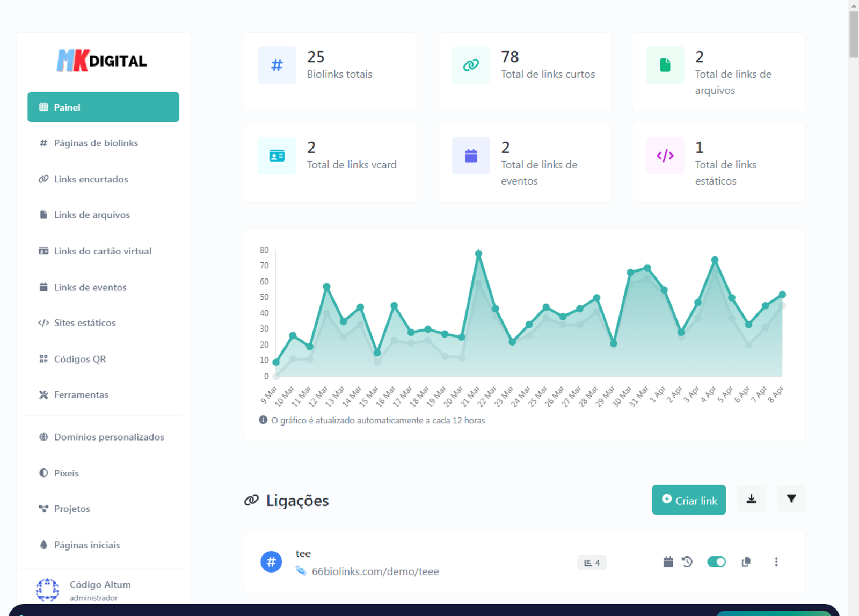Click the 21 Mar peak chart point
The image size is (859, 616).
coord(478,254)
